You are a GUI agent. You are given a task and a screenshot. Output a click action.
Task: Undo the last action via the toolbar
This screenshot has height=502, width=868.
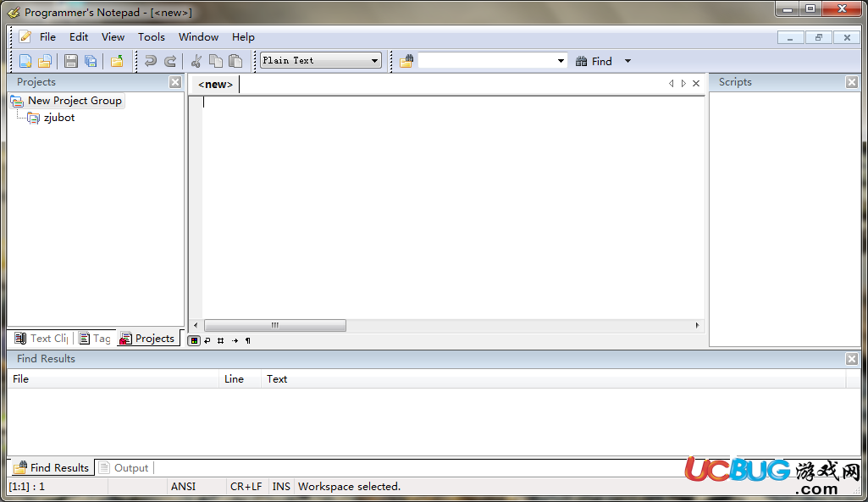point(150,61)
